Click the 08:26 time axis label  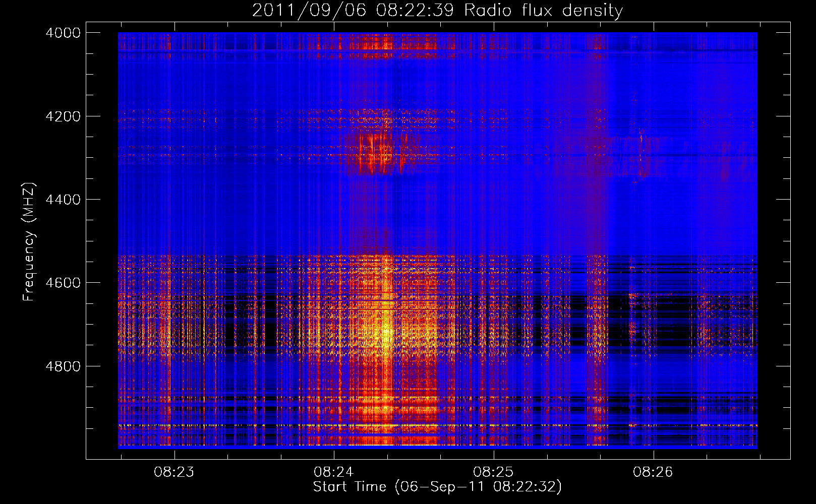click(x=653, y=472)
